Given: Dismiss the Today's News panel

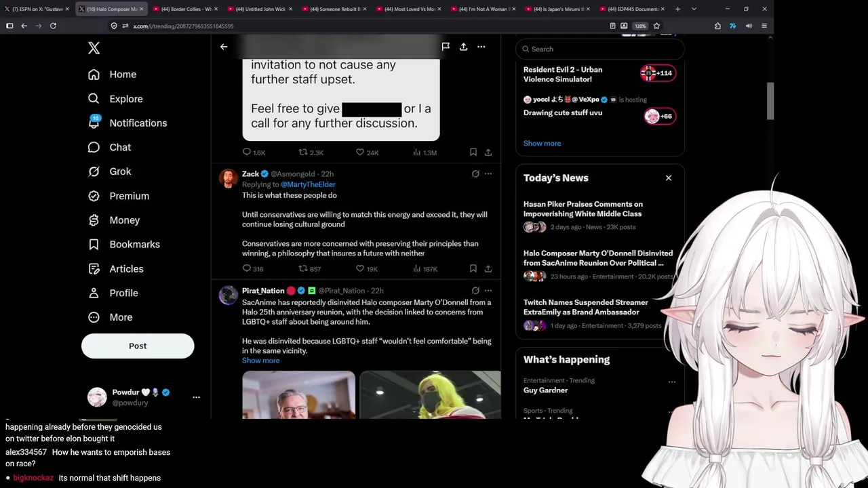Looking at the screenshot, I should [x=669, y=178].
